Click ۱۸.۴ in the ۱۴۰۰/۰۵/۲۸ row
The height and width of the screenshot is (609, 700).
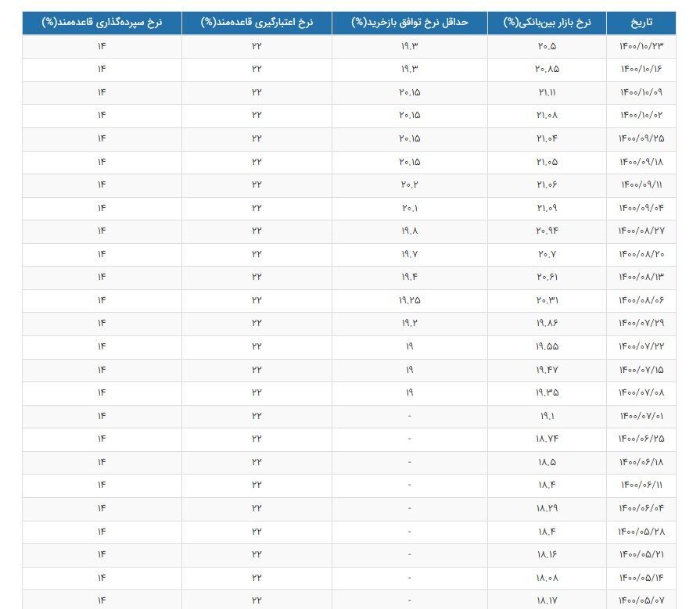[547, 532]
